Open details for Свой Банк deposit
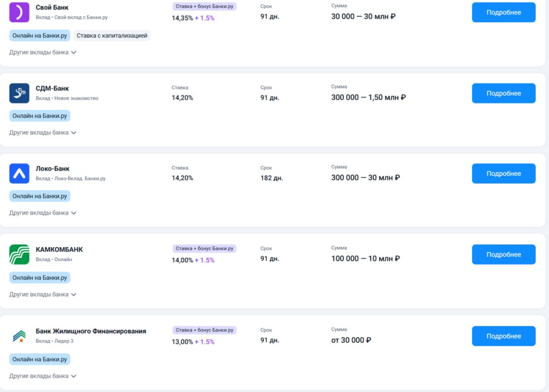Image resolution: width=549 pixels, height=392 pixels. (503, 12)
